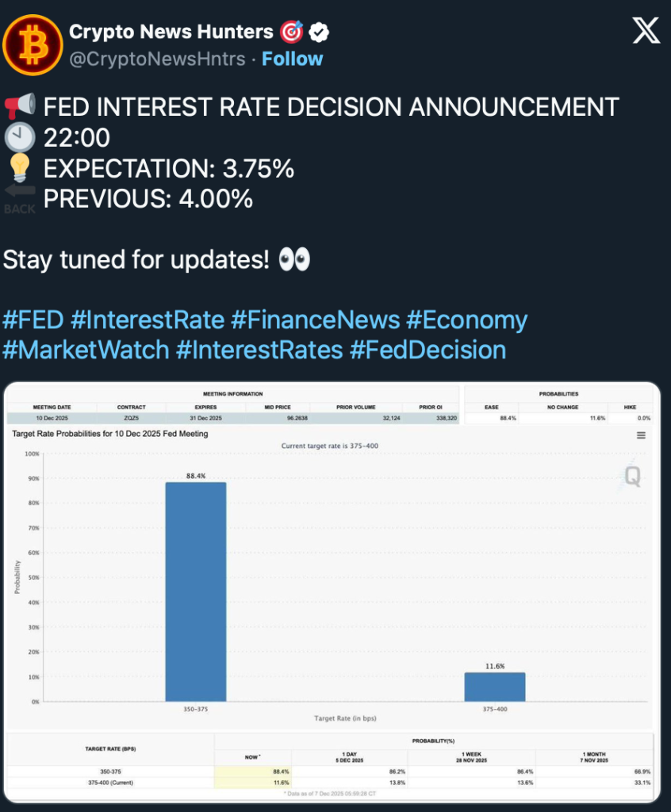This screenshot has width=671, height=812.
Task: Open the #FED hashtag
Action: 33,320
